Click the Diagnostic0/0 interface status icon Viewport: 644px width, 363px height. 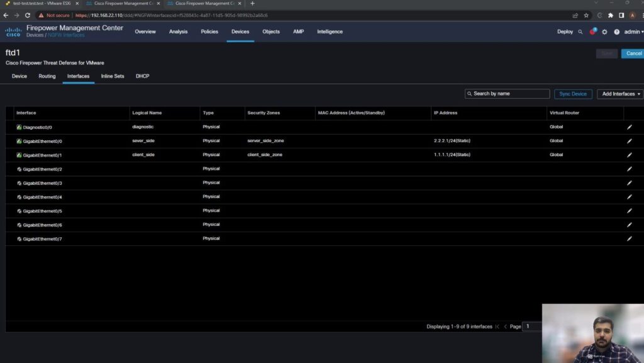coord(19,127)
